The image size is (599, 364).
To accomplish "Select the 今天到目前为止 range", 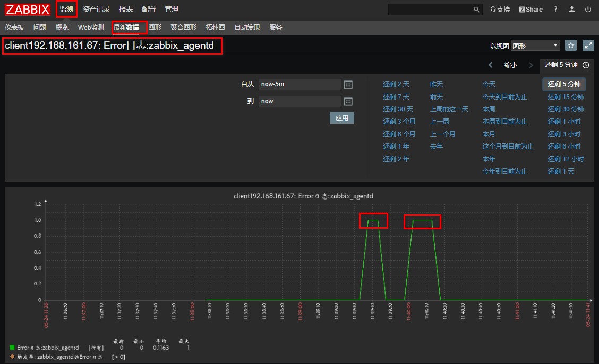I will [504, 97].
